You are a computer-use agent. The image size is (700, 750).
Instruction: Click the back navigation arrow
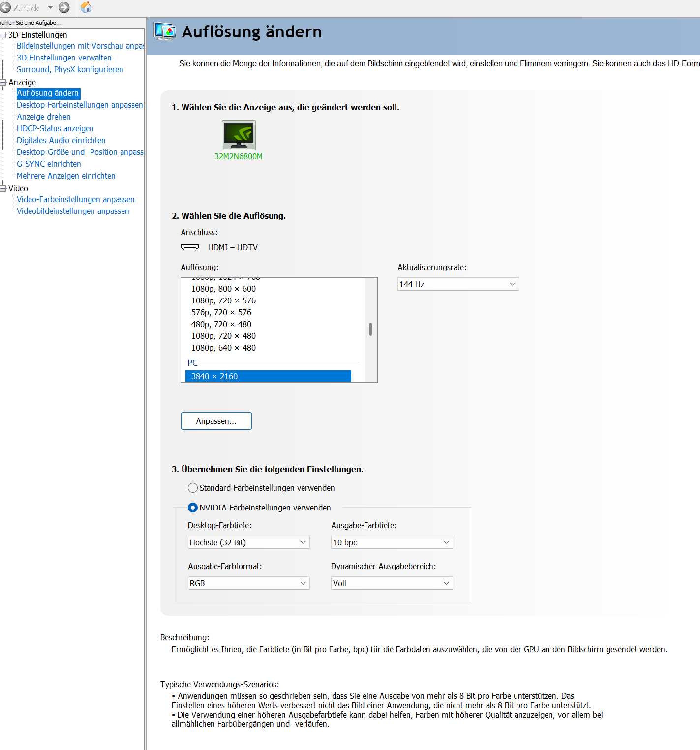pyautogui.click(x=6, y=7)
